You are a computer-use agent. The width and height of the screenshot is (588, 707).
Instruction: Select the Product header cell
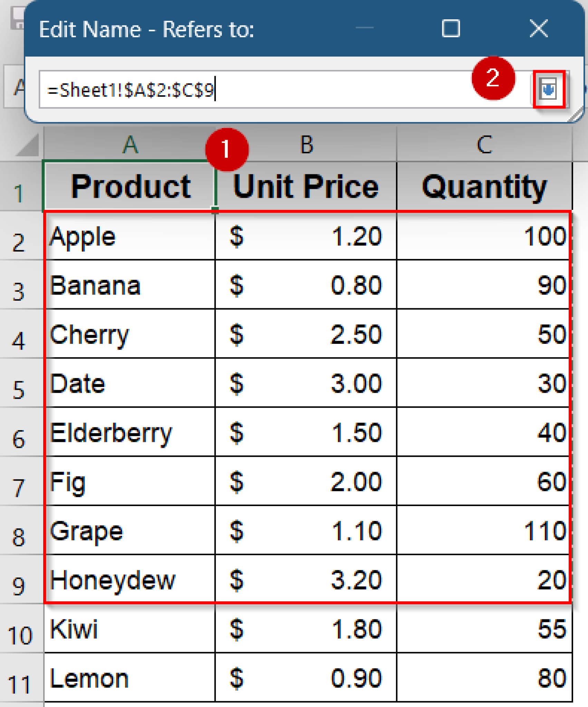pos(131,186)
